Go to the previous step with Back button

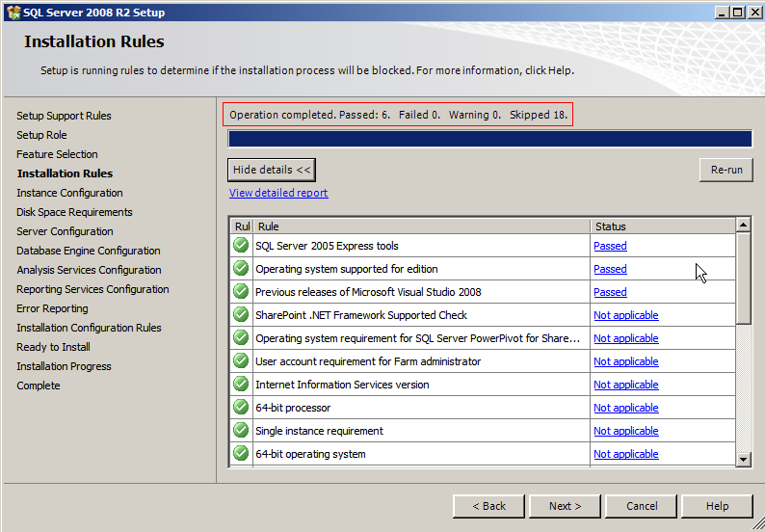tap(488, 506)
